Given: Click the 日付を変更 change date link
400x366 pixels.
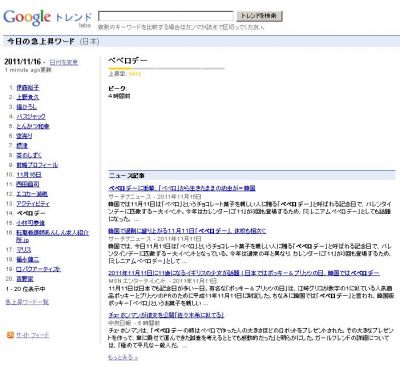Looking at the screenshot, I should click(x=64, y=62).
